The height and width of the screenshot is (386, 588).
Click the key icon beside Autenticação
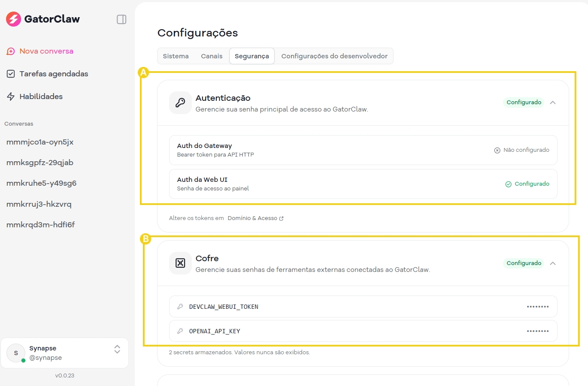pos(180,103)
